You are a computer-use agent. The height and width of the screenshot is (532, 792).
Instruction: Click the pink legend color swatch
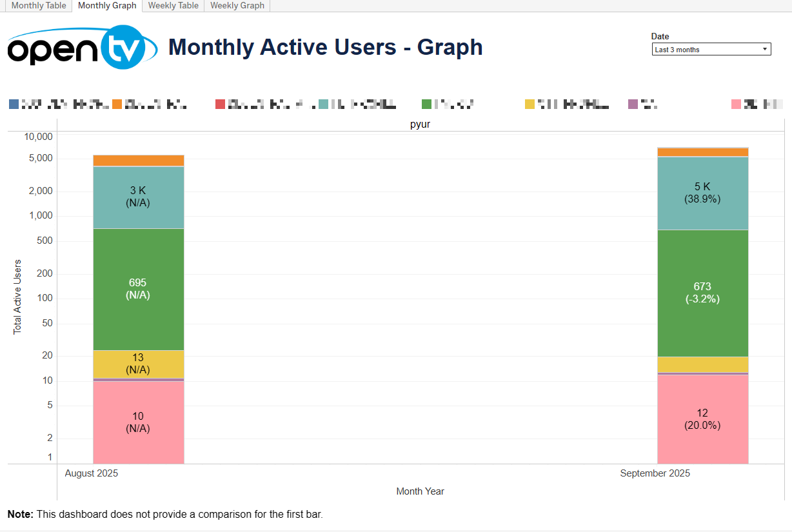pos(737,104)
